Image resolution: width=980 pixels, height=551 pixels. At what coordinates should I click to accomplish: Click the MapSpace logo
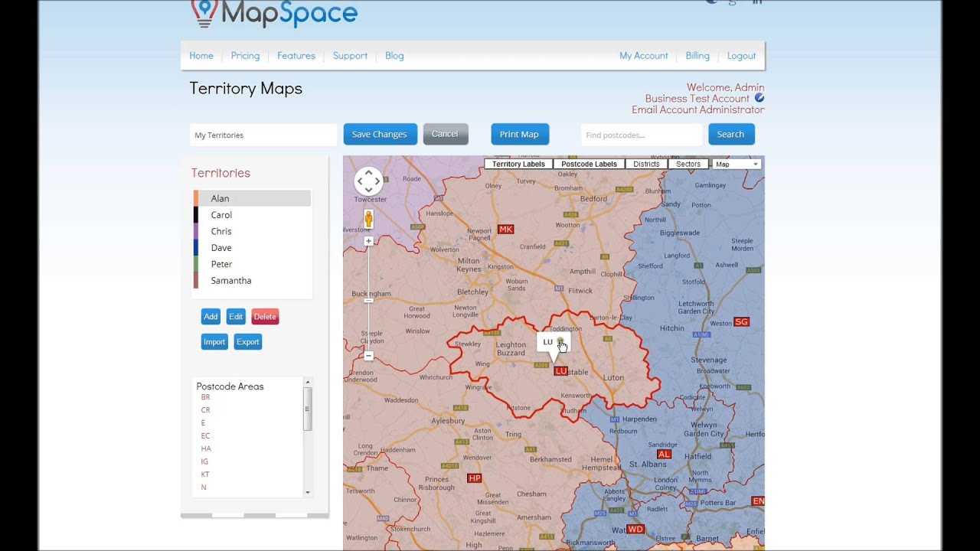(x=274, y=13)
